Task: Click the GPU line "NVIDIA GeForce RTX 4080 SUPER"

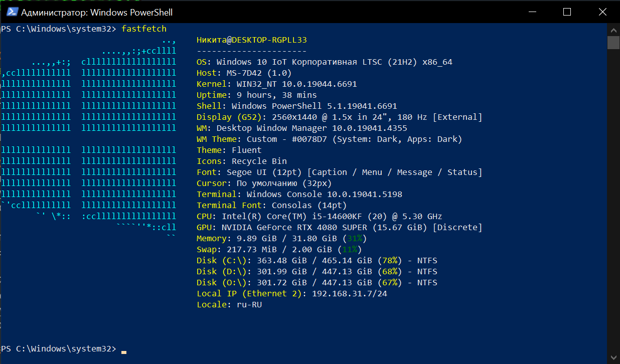Action: click(340, 227)
